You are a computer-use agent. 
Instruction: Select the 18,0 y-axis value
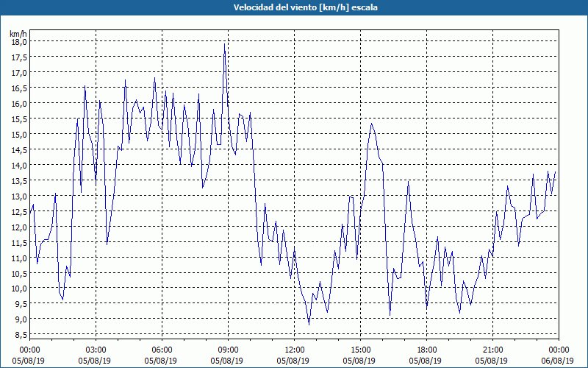[19, 42]
